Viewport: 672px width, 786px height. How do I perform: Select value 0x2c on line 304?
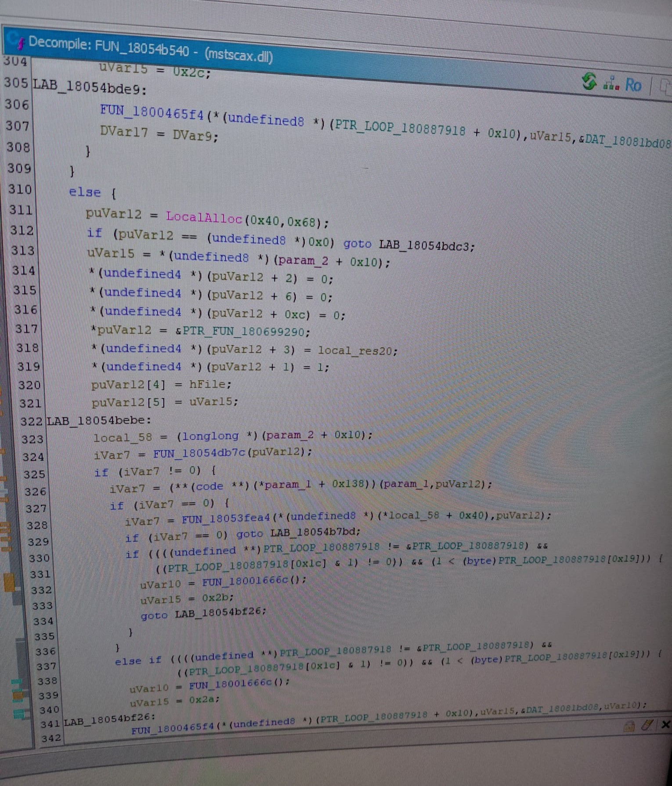(189, 72)
